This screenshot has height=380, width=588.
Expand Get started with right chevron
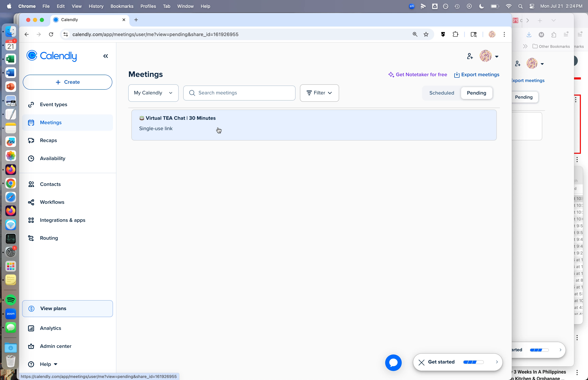(x=497, y=362)
